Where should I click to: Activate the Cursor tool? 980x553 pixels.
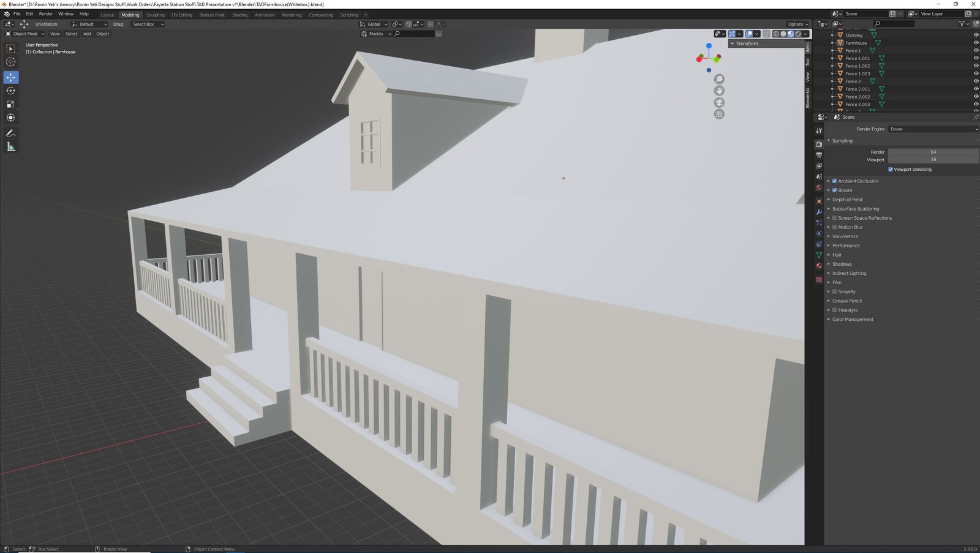tap(11, 62)
